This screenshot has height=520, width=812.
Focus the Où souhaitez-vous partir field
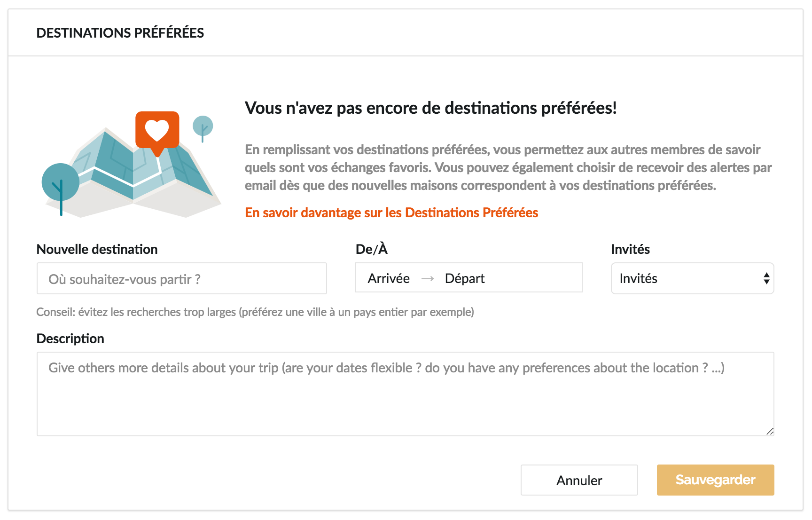tap(181, 278)
